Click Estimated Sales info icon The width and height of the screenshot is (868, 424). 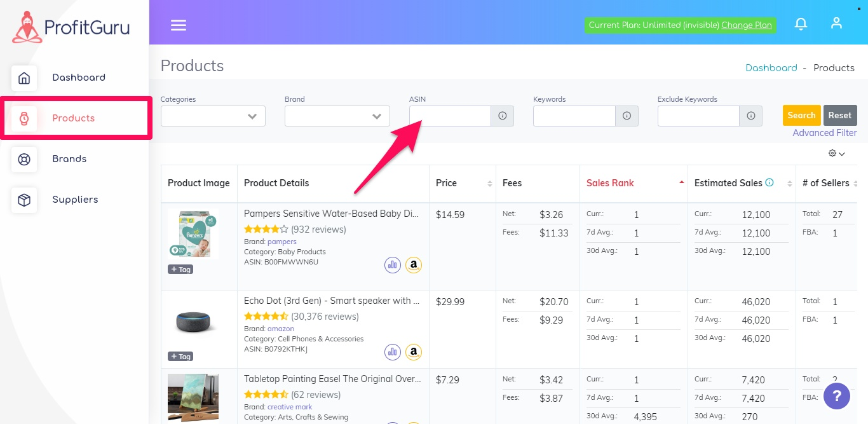click(770, 182)
